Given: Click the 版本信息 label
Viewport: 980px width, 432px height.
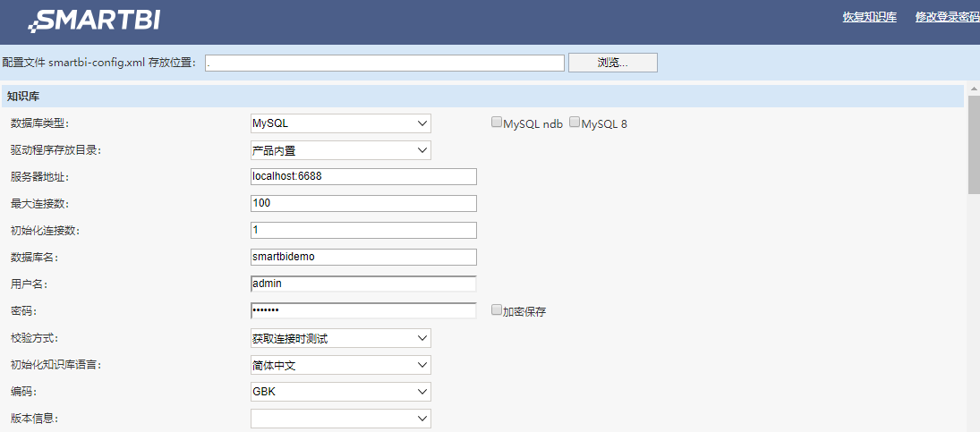Looking at the screenshot, I should (x=34, y=419).
